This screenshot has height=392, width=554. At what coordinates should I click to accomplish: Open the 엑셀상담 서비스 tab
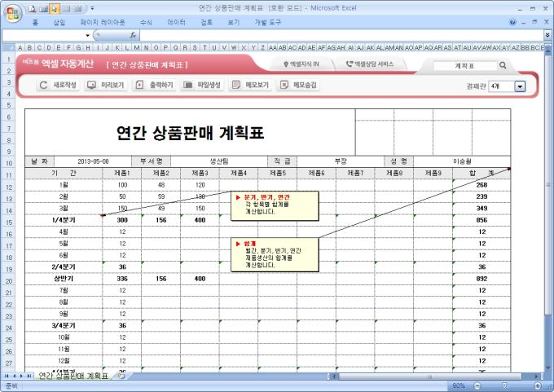pos(370,64)
